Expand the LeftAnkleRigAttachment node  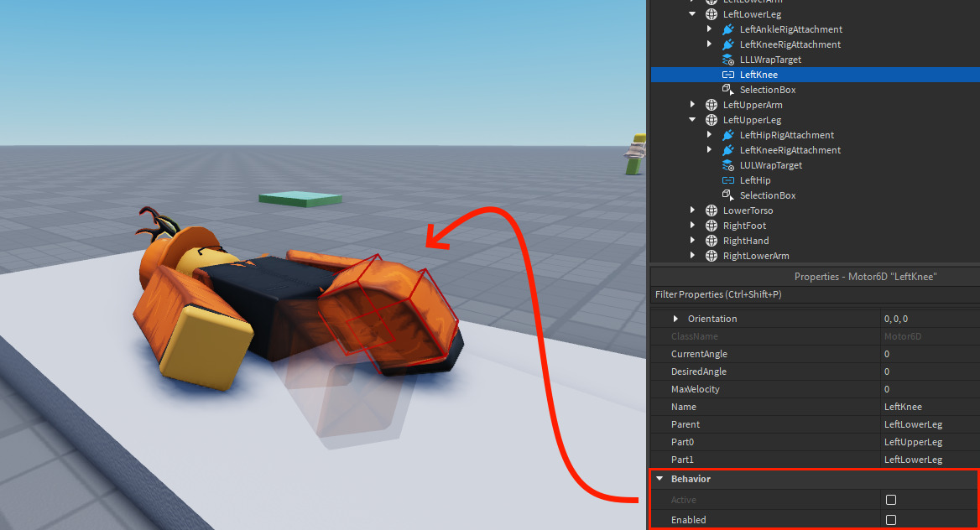[x=709, y=29]
